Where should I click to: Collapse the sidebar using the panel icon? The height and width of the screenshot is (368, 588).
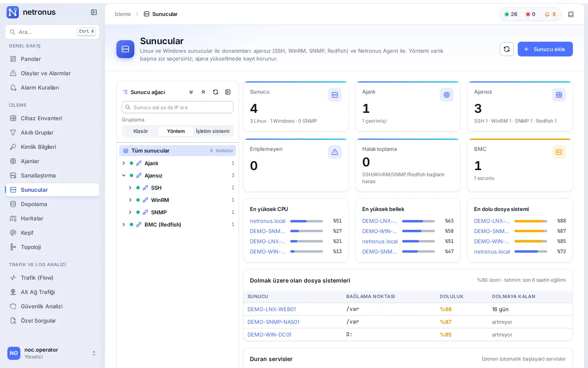click(x=94, y=12)
